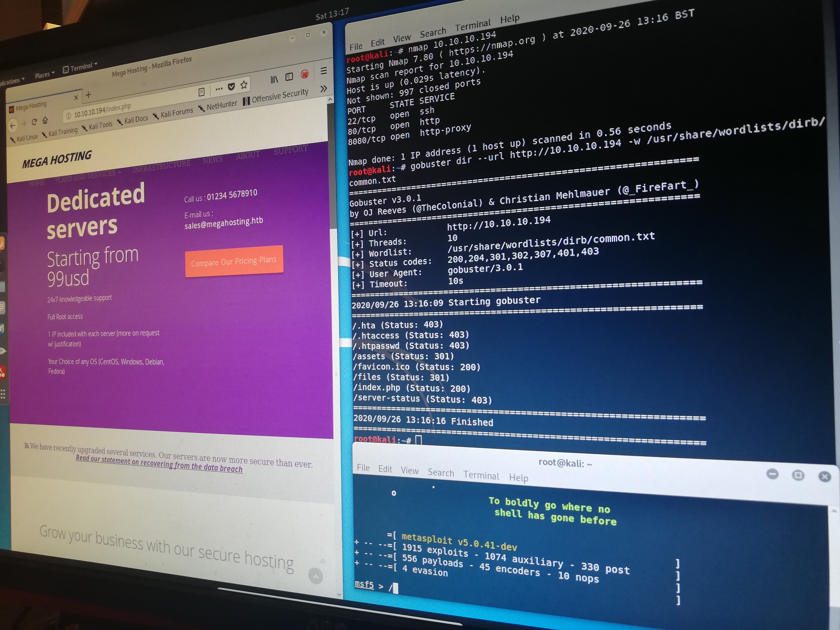This screenshot has height=630, width=840.
Task: Reload the Mega Hosting page
Action: click(x=34, y=122)
